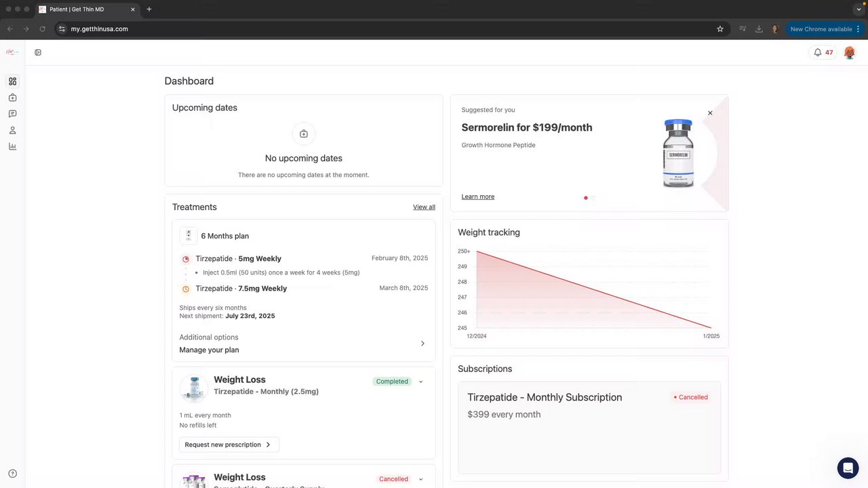Open the Chrome downloads icon
This screenshot has width=868, height=488.
(x=759, y=29)
